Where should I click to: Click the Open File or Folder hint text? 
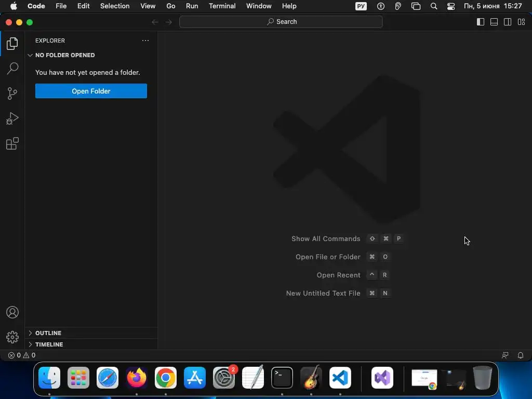point(328,257)
